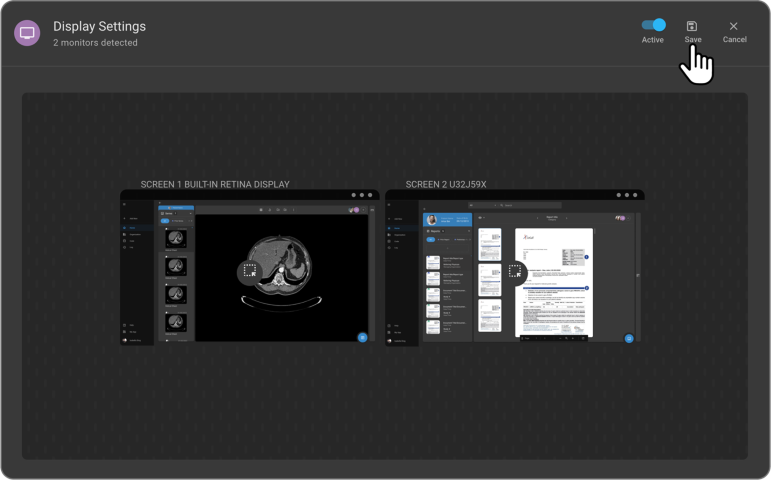This screenshot has height=480, width=771.
Task: Click the blue round button in Screen 1 preview
Action: click(362, 338)
